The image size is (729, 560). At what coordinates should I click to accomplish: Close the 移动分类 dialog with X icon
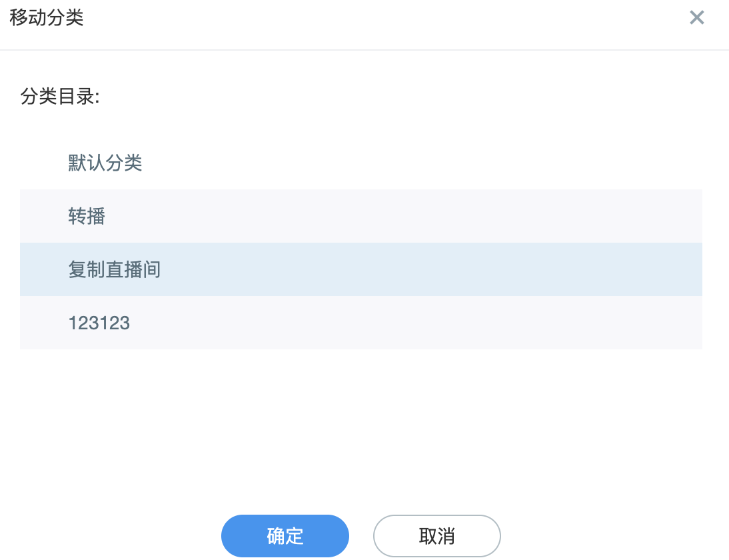(696, 18)
